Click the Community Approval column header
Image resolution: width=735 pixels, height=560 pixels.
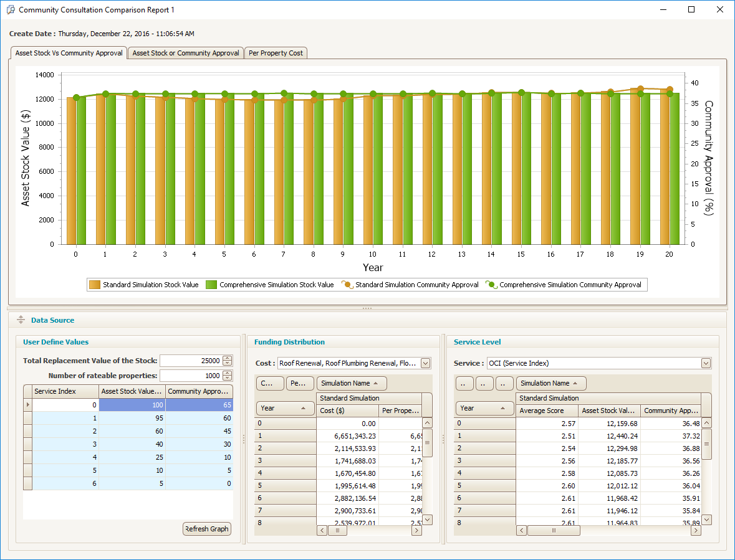tap(199, 391)
